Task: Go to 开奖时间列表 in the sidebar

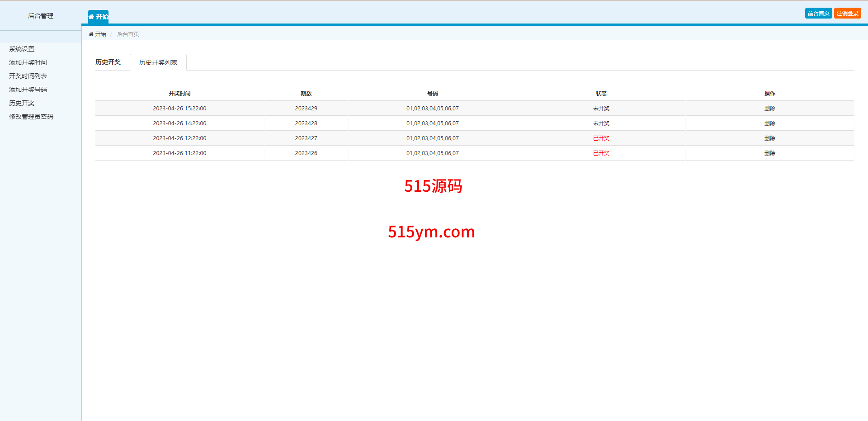Action: coord(28,76)
